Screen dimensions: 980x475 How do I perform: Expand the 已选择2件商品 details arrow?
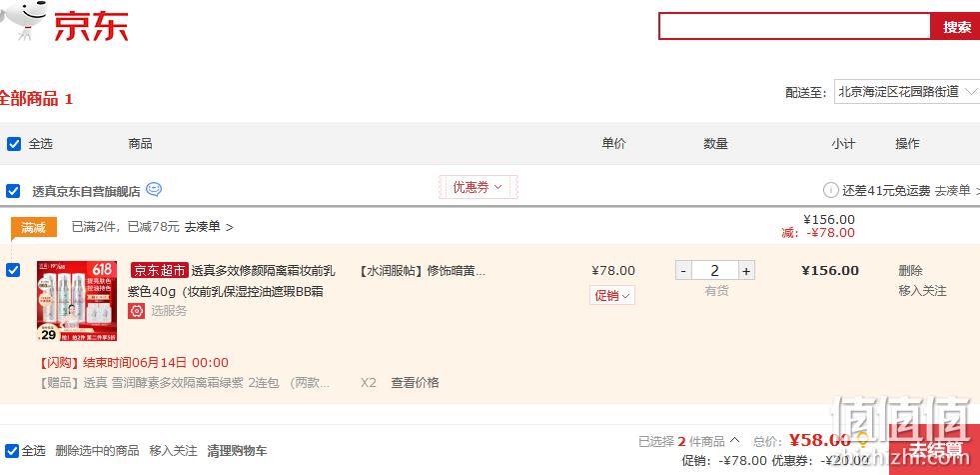pos(735,441)
